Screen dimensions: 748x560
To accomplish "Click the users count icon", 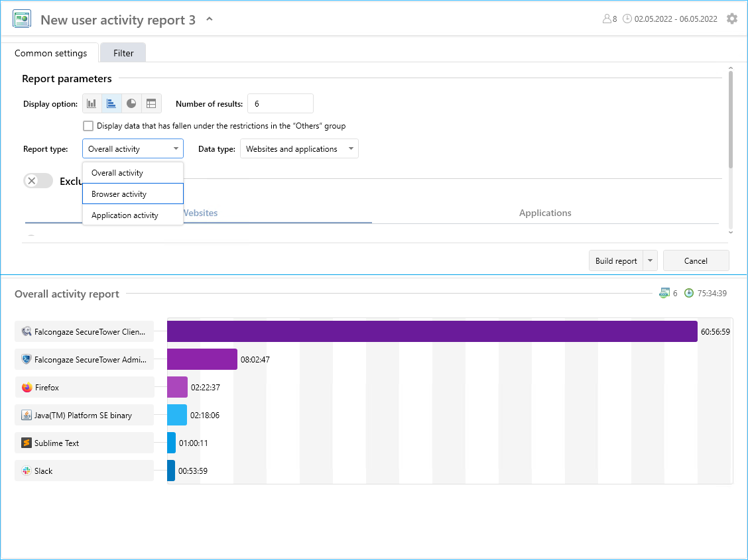I will (607, 19).
